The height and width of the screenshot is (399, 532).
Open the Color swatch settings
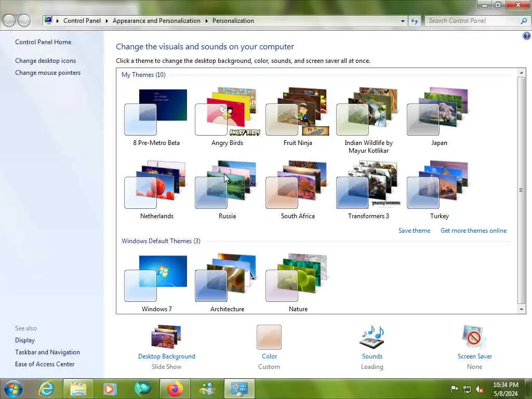point(269,337)
